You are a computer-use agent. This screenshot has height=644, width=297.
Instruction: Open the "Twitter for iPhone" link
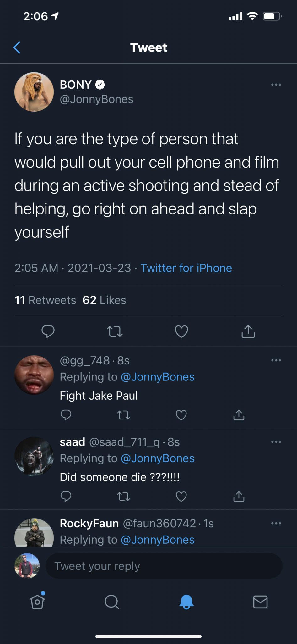[186, 268]
